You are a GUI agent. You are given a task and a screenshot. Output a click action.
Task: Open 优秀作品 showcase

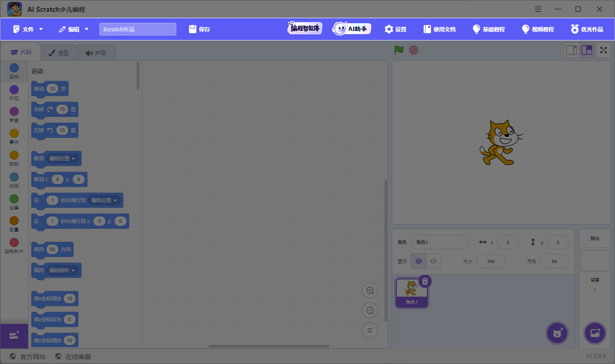point(587,29)
